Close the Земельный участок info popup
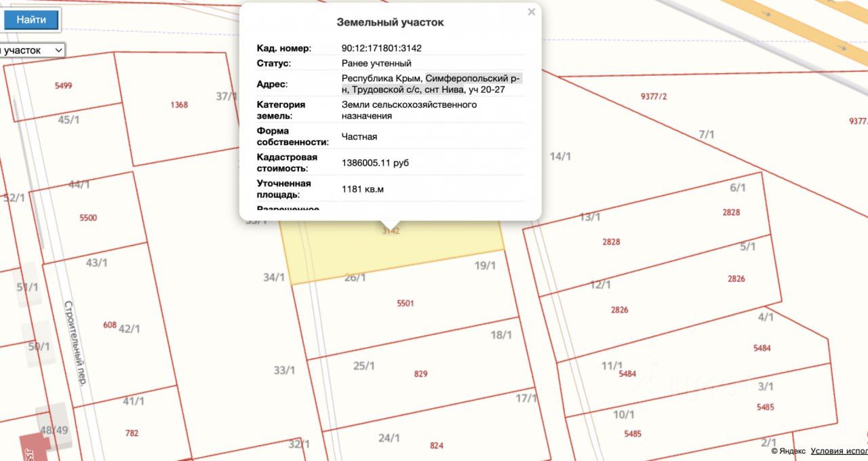The image size is (868, 461). [532, 12]
